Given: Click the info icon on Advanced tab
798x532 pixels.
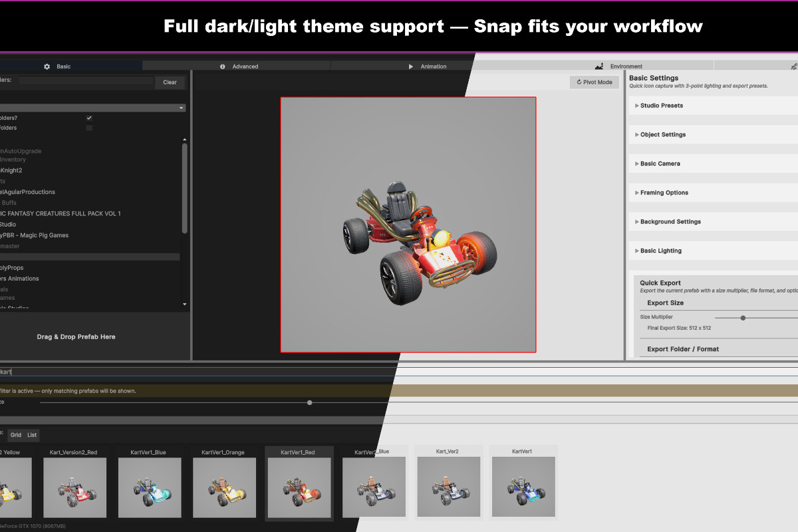Looking at the screenshot, I should (222, 66).
